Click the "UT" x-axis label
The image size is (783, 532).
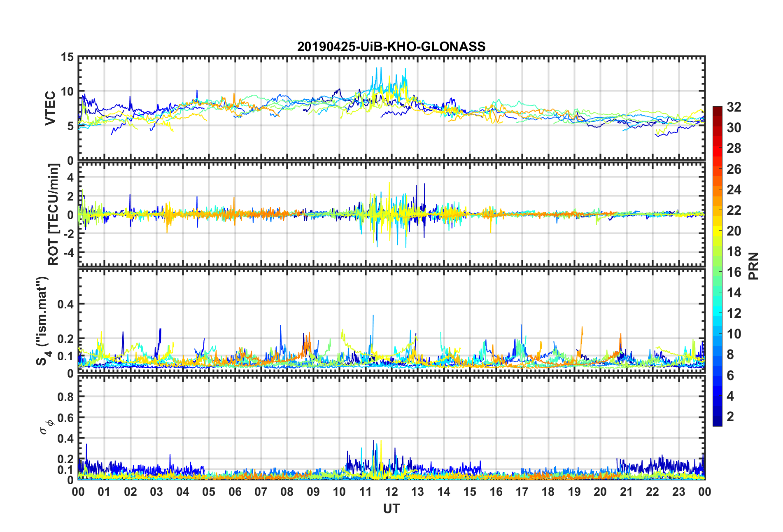coord(391,509)
